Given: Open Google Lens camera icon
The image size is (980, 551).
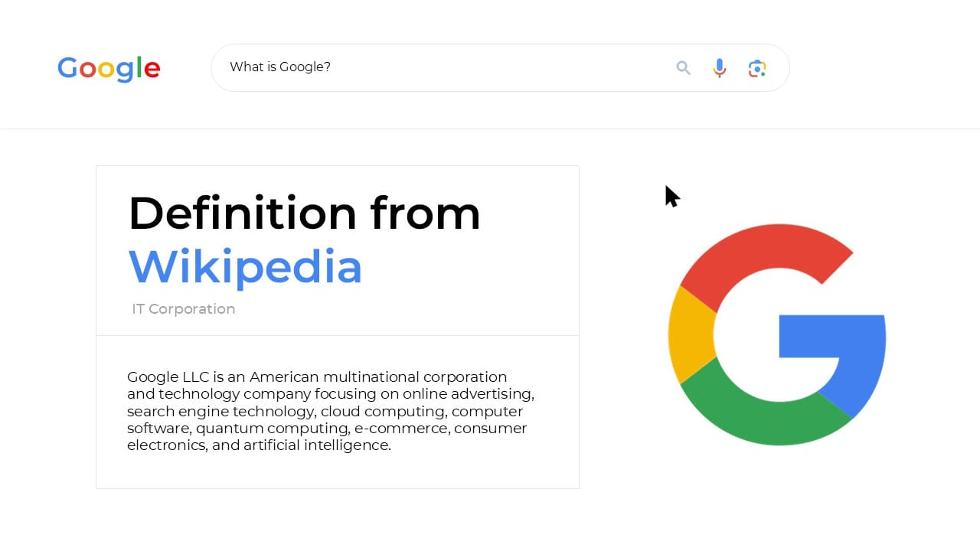Looking at the screenshot, I should pyautogui.click(x=756, y=68).
